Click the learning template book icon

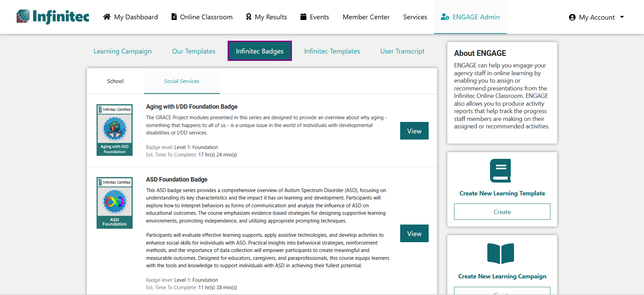[x=501, y=171]
